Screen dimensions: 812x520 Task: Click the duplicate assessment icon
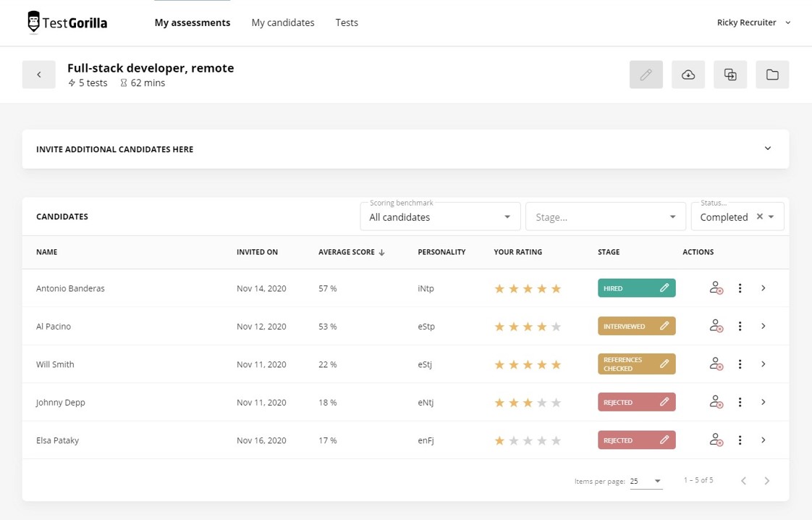pyautogui.click(x=730, y=75)
